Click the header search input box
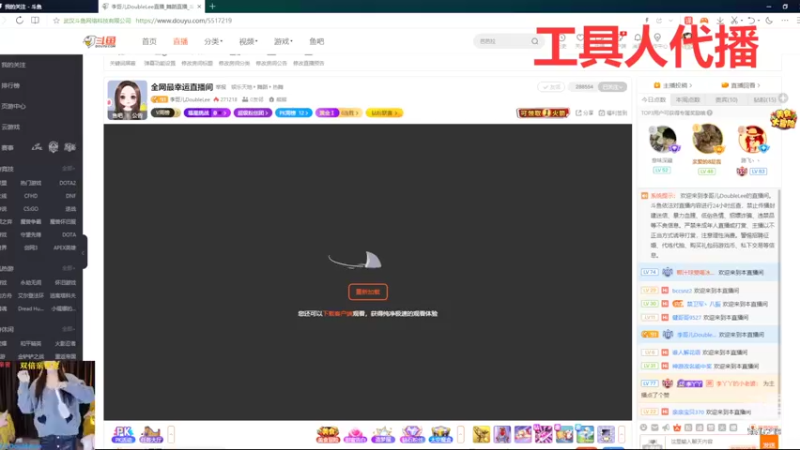 [x=503, y=41]
